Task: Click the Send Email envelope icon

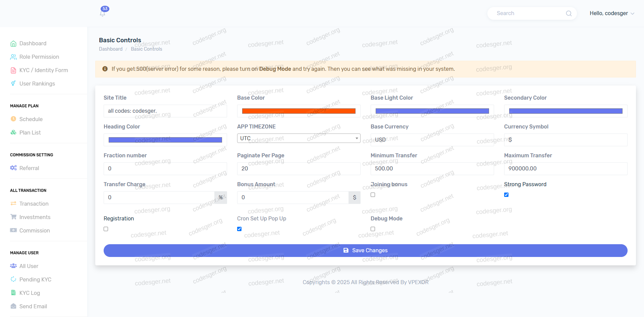Action: [x=13, y=306]
